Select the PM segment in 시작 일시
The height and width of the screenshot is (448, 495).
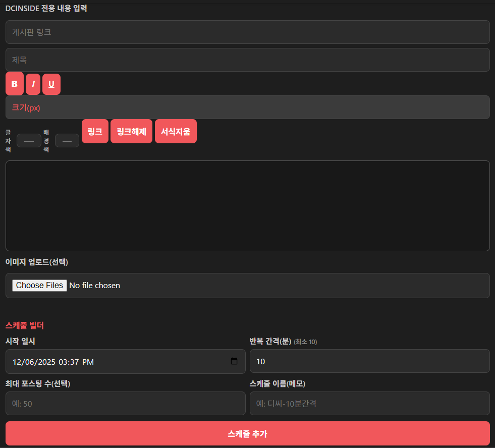click(88, 362)
